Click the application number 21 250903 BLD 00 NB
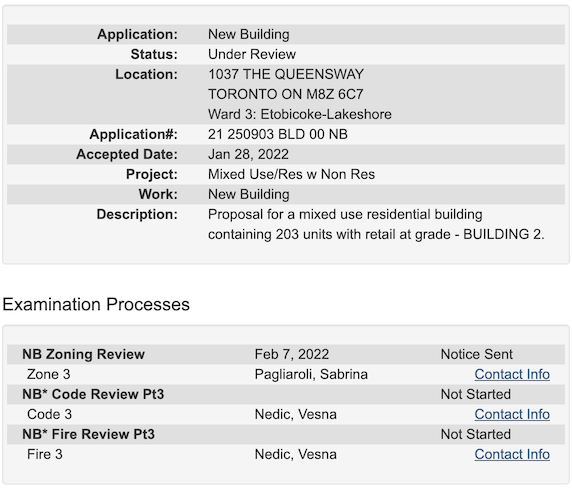The width and height of the screenshot is (572, 488). 278,134
